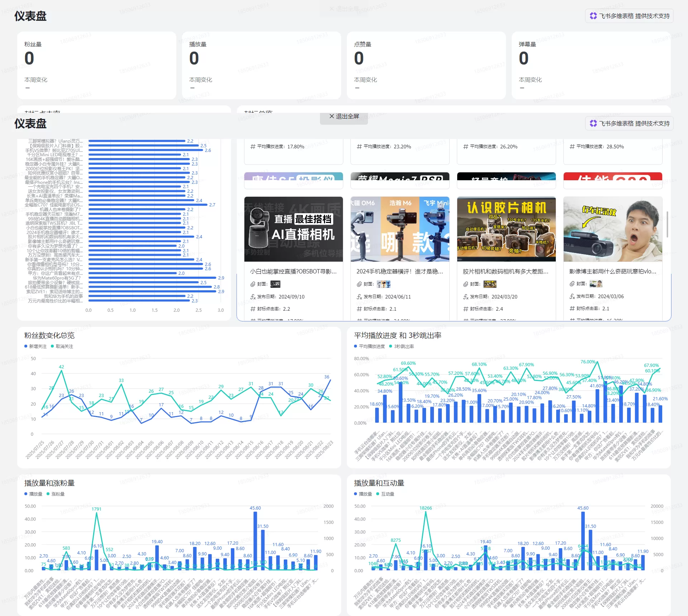Click the Feishu Bitable logo in top header badge
The height and width of the screenshot is (616, 688).
(593, 16)
